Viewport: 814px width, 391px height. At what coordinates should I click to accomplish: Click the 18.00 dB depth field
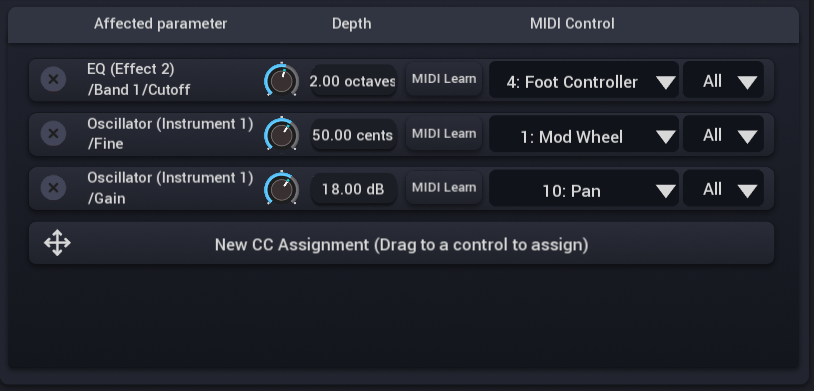[353, 188]
